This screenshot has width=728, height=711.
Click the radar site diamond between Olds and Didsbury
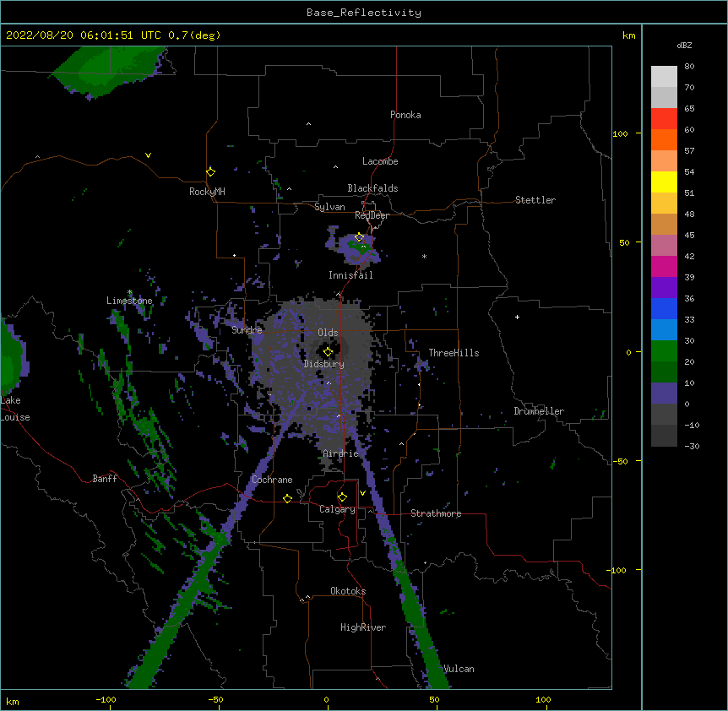coord(328,351)
